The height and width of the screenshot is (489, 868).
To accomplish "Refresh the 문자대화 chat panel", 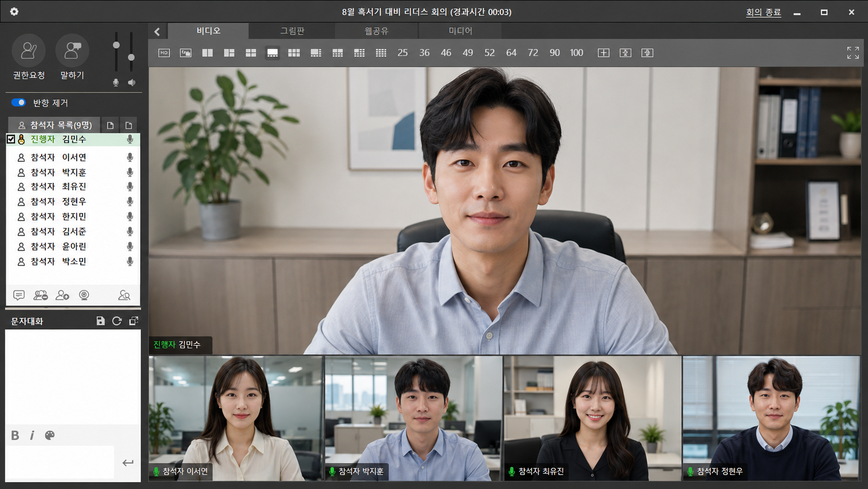I will point(117,321).
